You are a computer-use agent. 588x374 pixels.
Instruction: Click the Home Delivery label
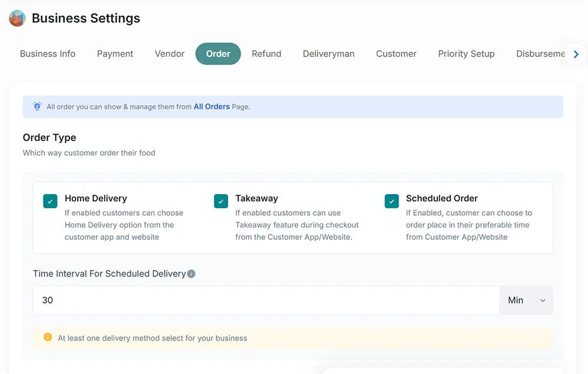(96, 198)
